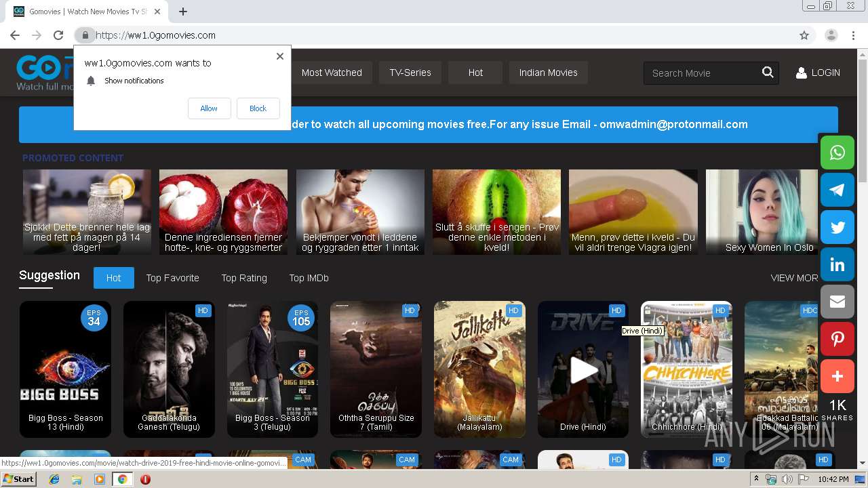Open media player taskbar icon

(x=99, y=479)
